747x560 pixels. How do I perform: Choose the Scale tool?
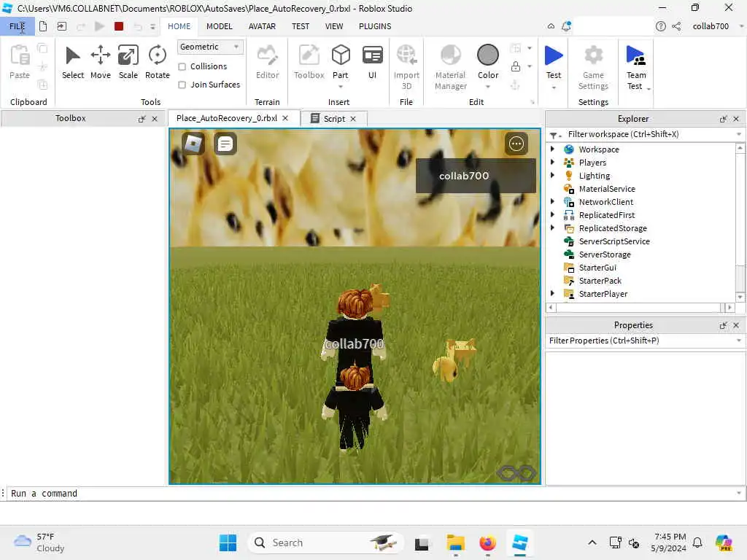128,63
